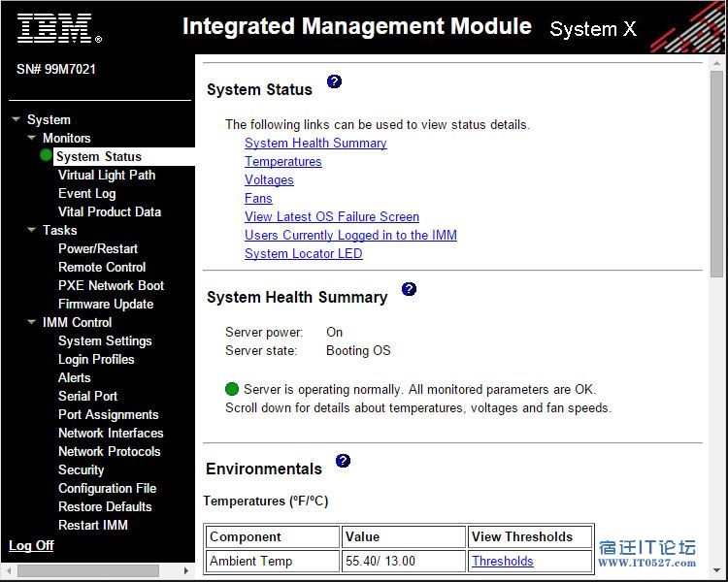
Task: Follow the Temperatures link
Action: pyautogui.click(x=283, y=162)
